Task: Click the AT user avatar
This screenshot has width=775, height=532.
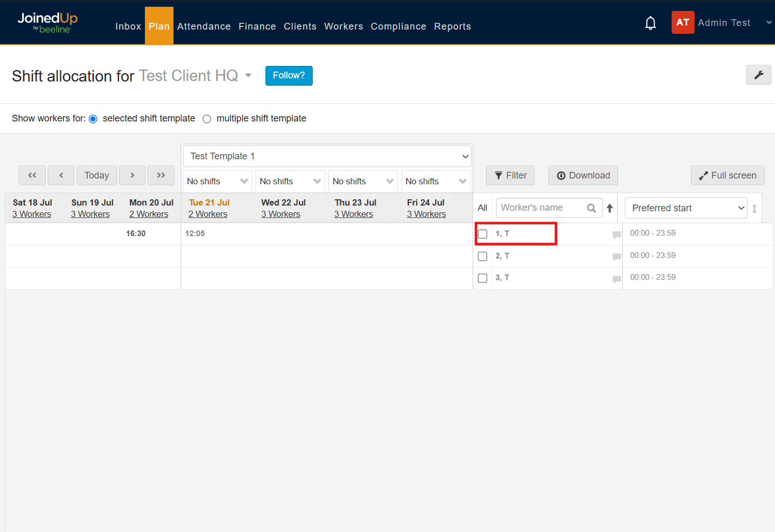Action: [x=683, y=22]
